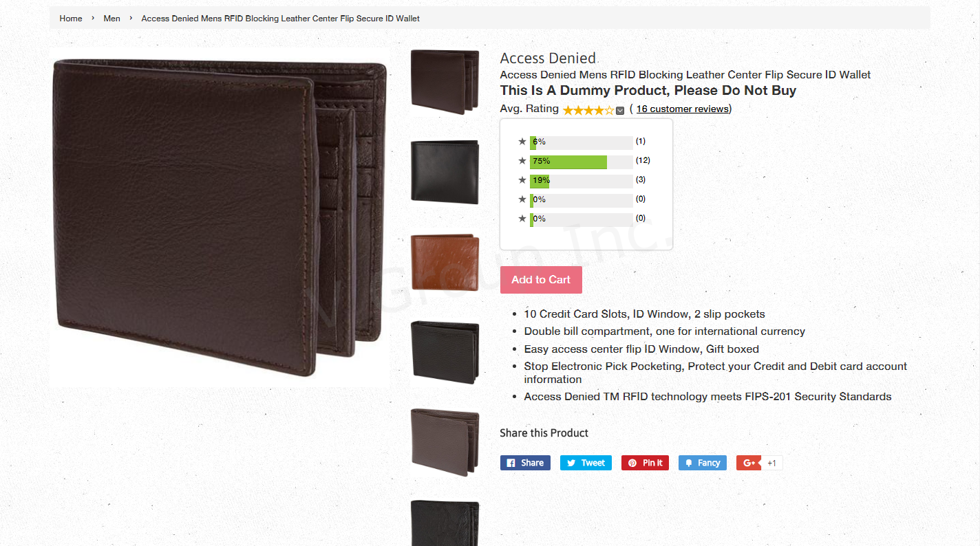This screenshot has height=546, width=980.
Task: Click the average rating stars
Action: tap(588, 110)
